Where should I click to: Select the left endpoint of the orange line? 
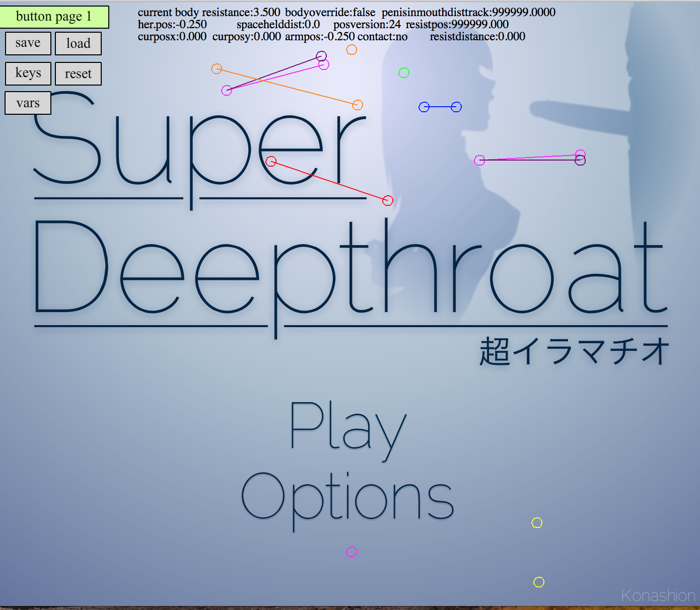click(217, 69)
